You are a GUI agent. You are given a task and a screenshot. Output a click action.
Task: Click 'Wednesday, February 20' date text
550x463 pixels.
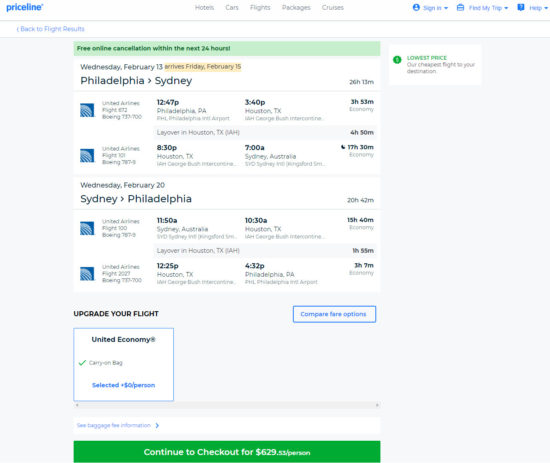122,185
